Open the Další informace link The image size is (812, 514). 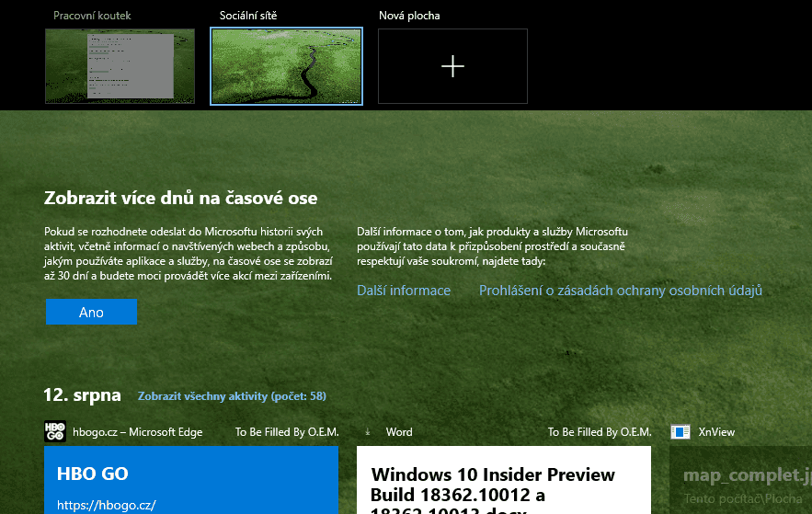[404, 291]
